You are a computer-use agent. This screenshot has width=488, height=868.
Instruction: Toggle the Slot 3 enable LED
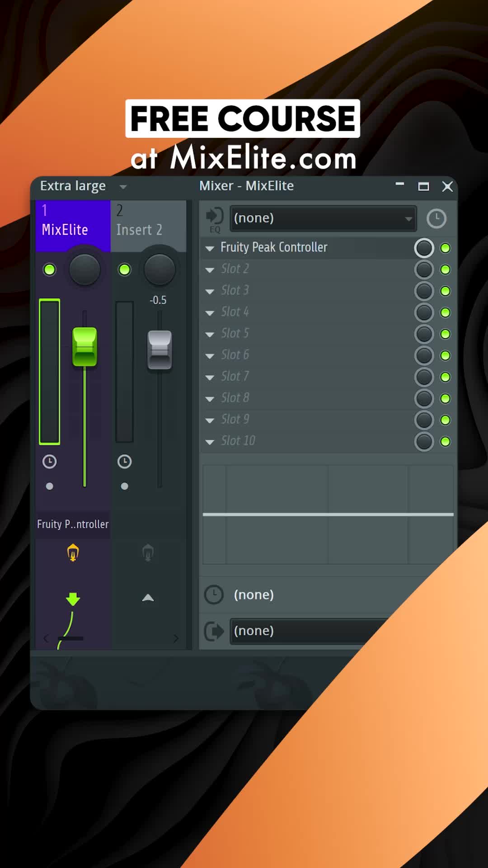coord(445,291)
